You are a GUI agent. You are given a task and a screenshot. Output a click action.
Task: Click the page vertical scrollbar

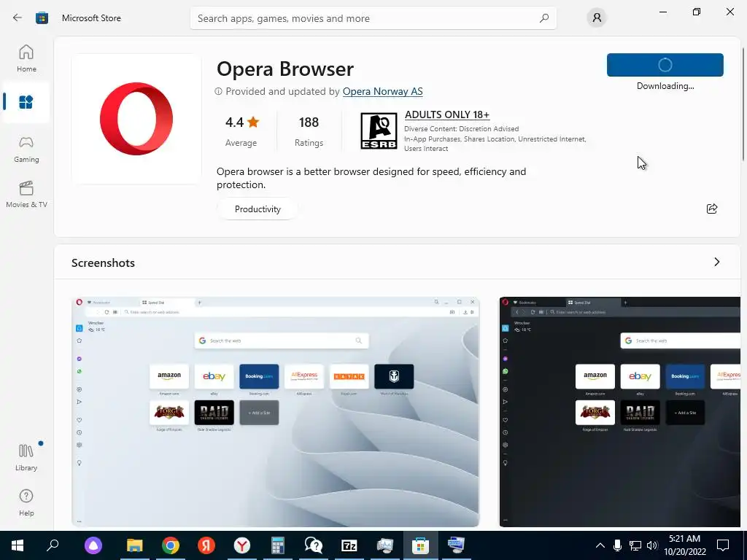pos(743,105)
